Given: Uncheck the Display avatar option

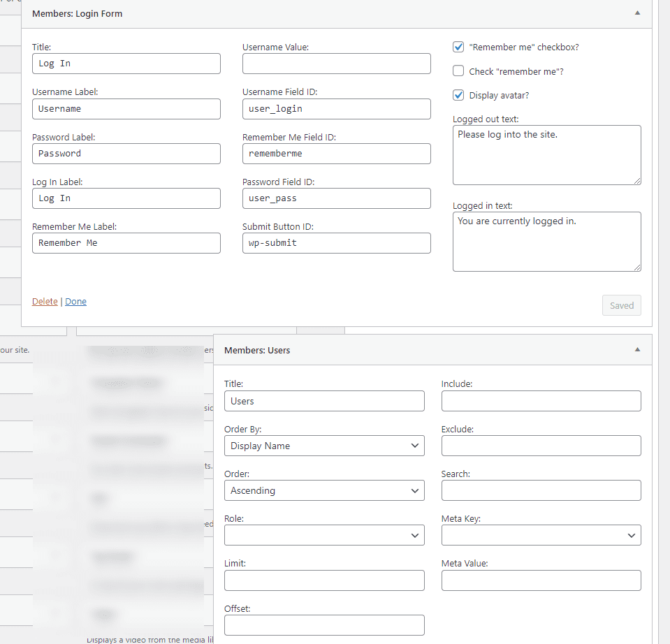Looking at the screenshot, I should [458, 95].
